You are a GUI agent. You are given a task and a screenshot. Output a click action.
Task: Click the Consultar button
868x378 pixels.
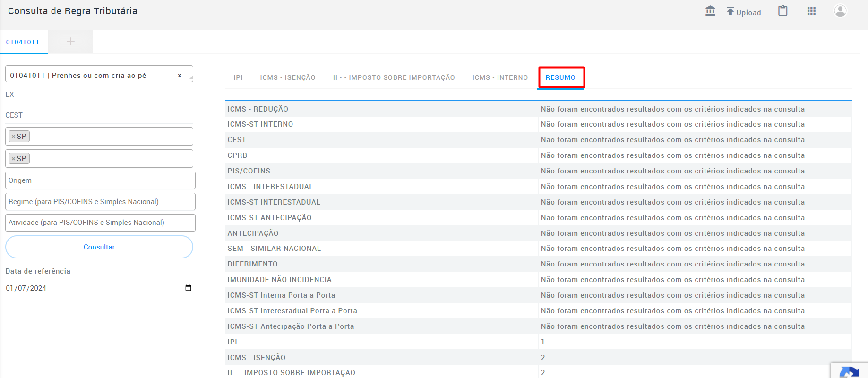click(99, 247)
